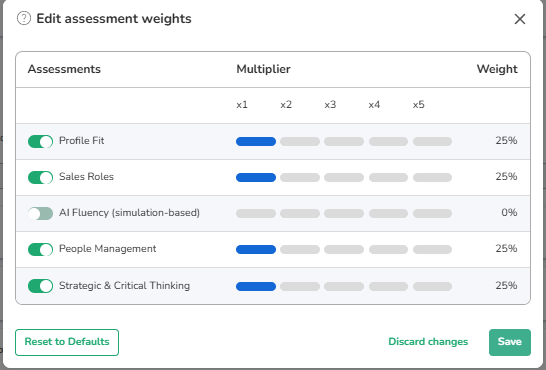This screenshot has height=370, width=546.
Task: Set Sales Roles multiplier to x3
Action: (344, 178)
